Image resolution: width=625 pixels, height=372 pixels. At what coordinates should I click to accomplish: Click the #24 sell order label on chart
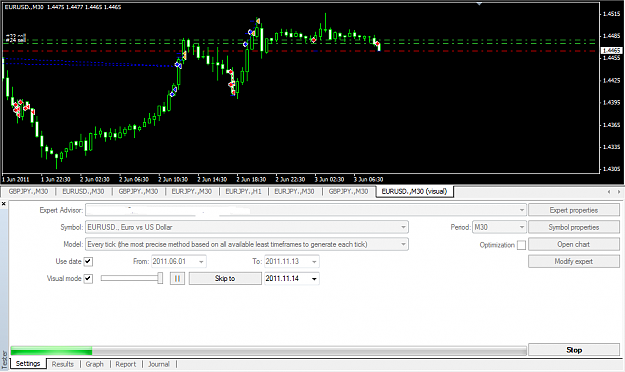pos(16,40)
